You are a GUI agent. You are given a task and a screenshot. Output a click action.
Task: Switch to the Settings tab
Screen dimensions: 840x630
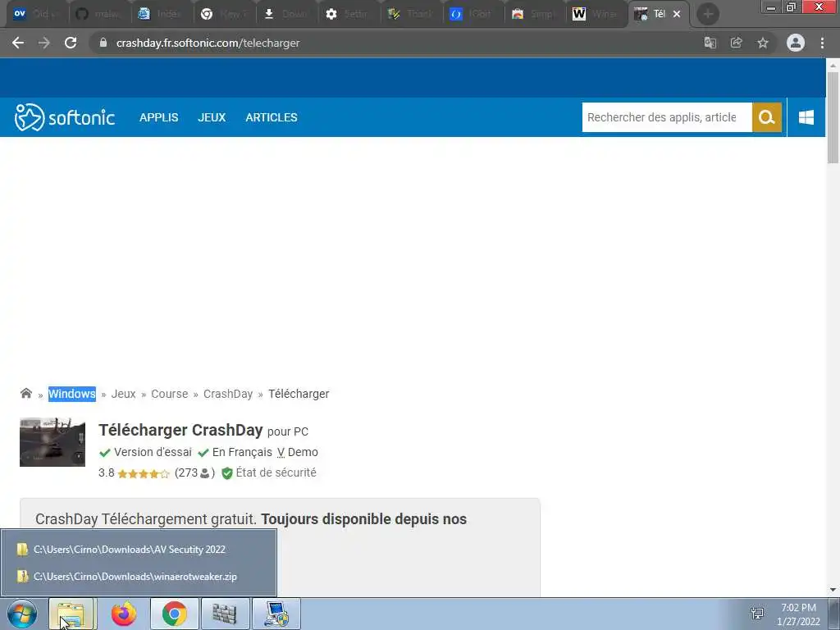click(x=349, y=14)
